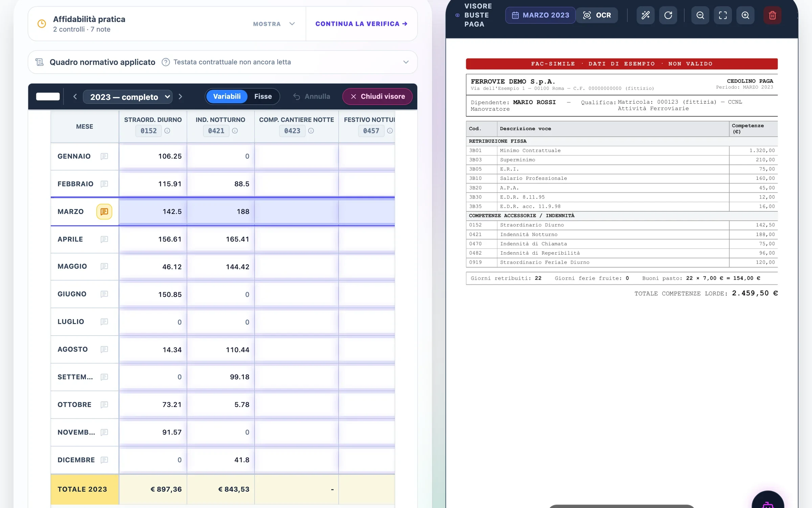This screenshot has height=508, width=812.
Task: Fit payslip to screen icon
Action: 723,15
